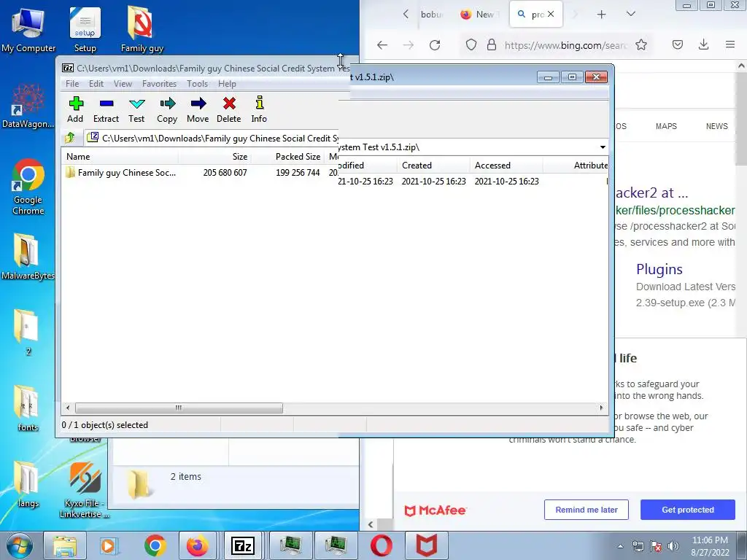Bookmark this page with the star icon

click(x=641, y=45)
